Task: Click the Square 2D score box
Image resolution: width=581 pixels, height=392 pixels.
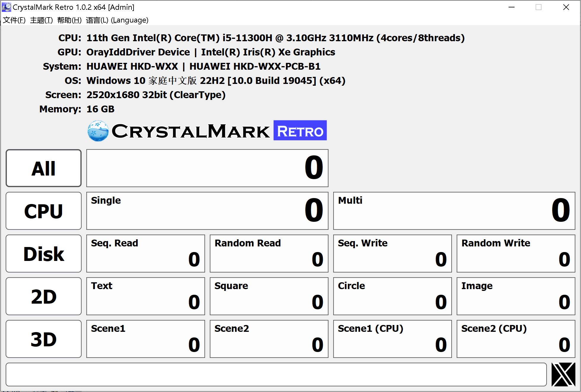Action: click(269, 296)
